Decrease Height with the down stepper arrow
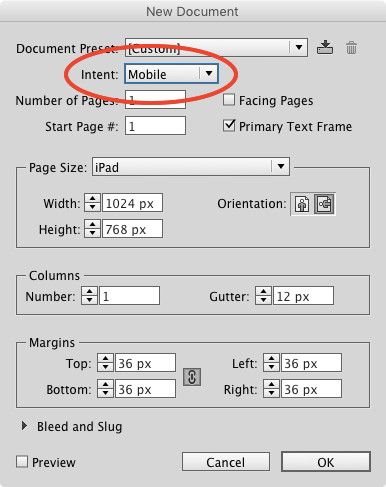 click(92, 233)
